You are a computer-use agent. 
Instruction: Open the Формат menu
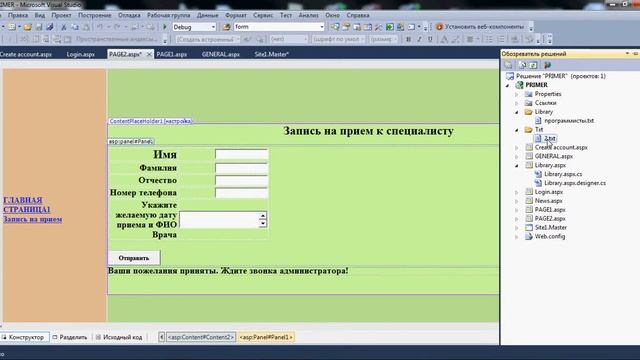point(236,15)
